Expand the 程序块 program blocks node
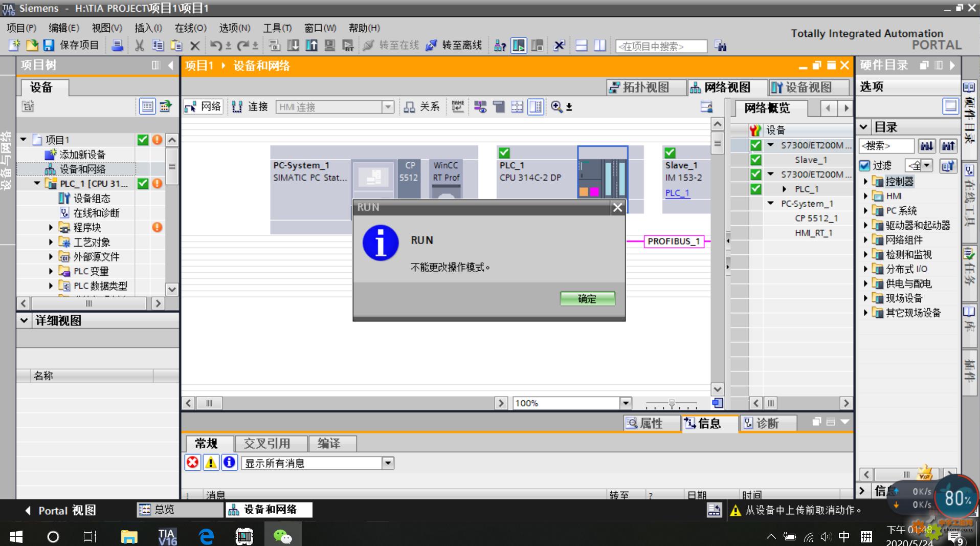This screenshot has width=980, height=546. (51, 227)
